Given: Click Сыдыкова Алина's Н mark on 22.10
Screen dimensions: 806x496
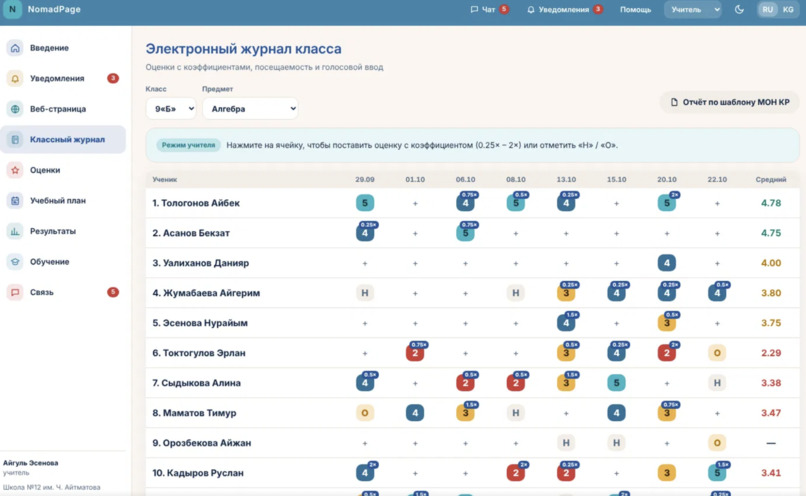Looking at the screenshot, I should [x=717, y=382].
